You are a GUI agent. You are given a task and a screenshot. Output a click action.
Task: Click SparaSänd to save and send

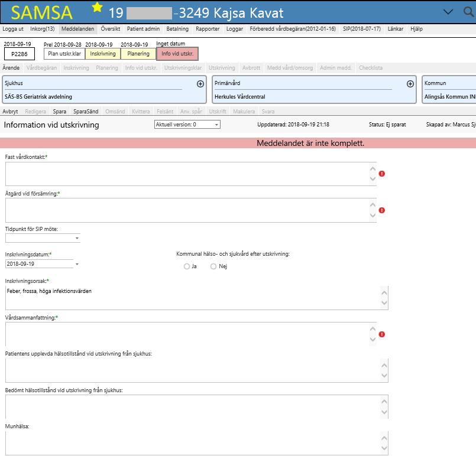[x=86, y=111]
